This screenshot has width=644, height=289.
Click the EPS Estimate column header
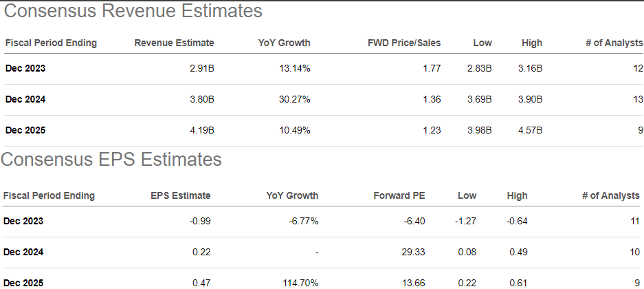click(x=180, y=195)
